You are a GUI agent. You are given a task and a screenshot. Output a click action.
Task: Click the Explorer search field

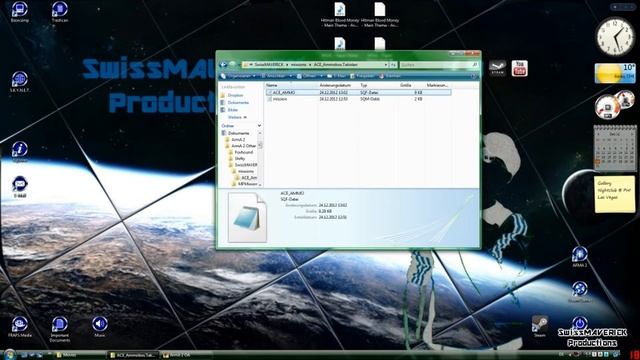(439, 64)
